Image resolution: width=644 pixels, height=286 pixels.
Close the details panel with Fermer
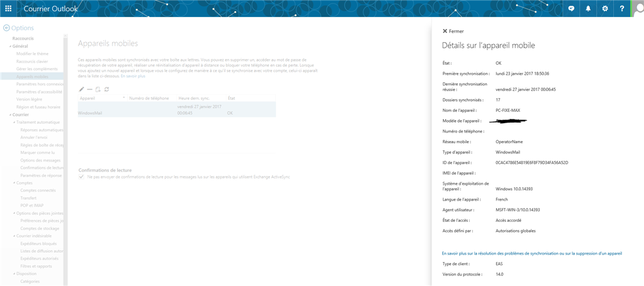pyautogui.click(x=453, y=31)
